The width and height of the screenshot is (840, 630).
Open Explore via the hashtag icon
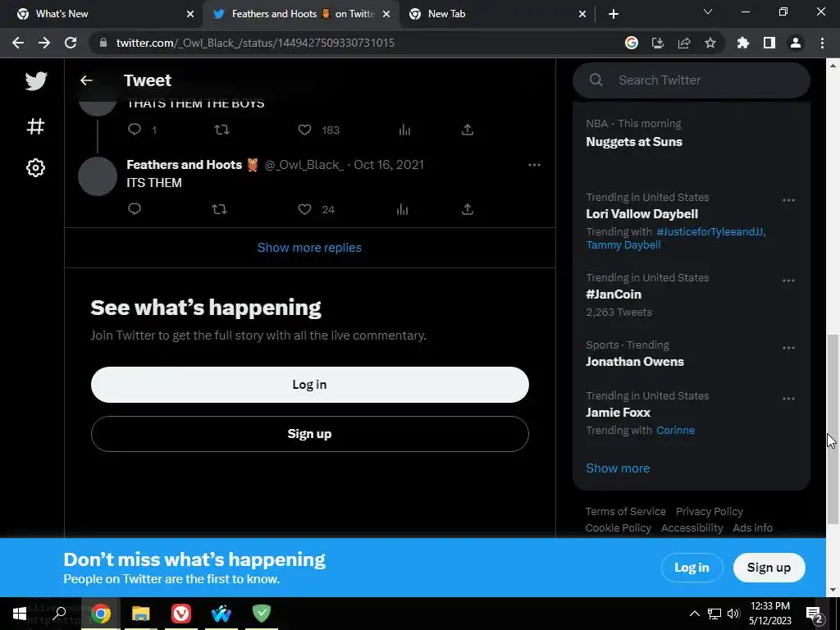(35, 126)
